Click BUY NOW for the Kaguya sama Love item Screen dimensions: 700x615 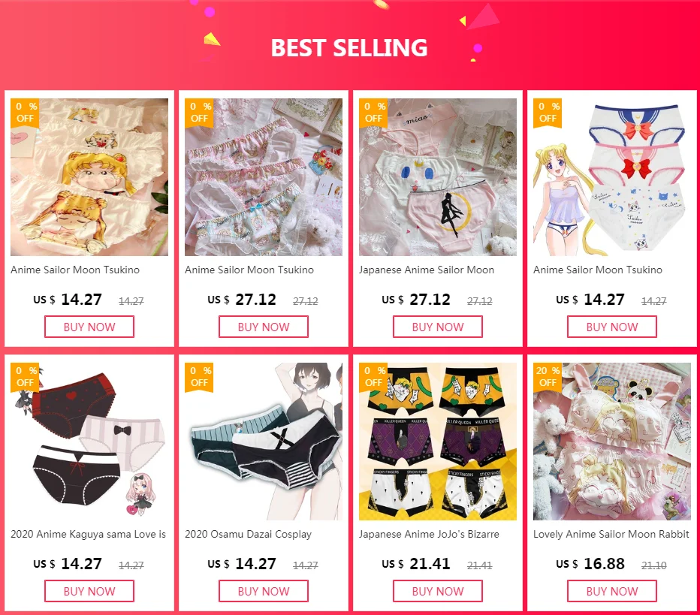click(89, 591)
